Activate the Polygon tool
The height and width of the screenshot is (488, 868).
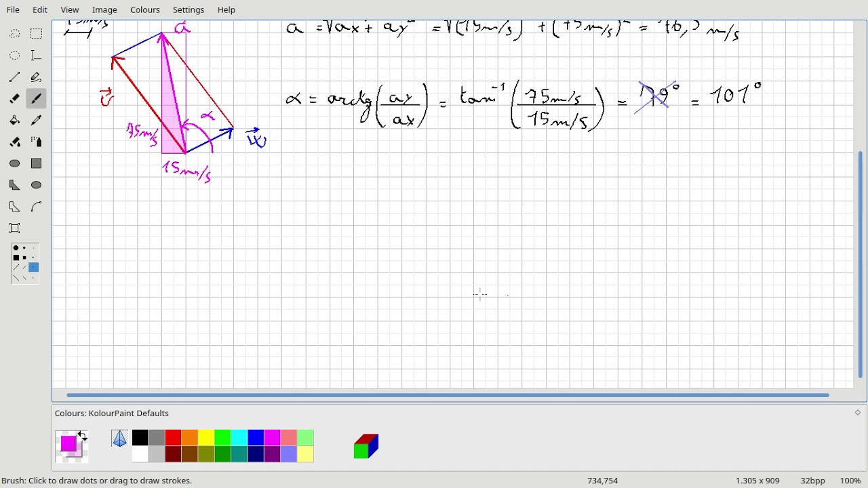point(15,185)
